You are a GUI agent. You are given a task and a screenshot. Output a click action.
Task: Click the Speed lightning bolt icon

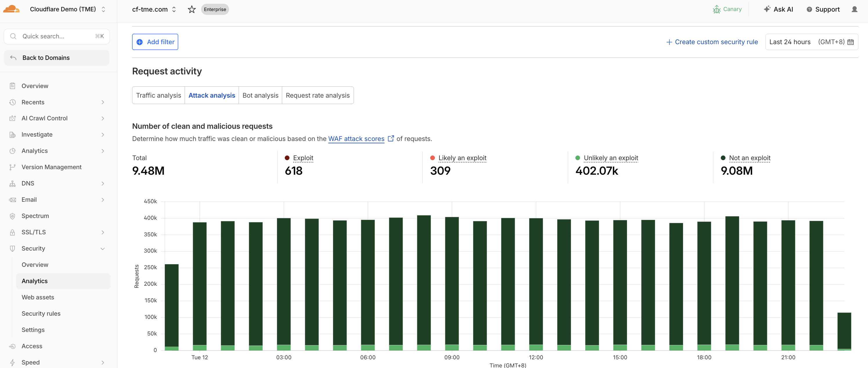click(x=12, y=362)
